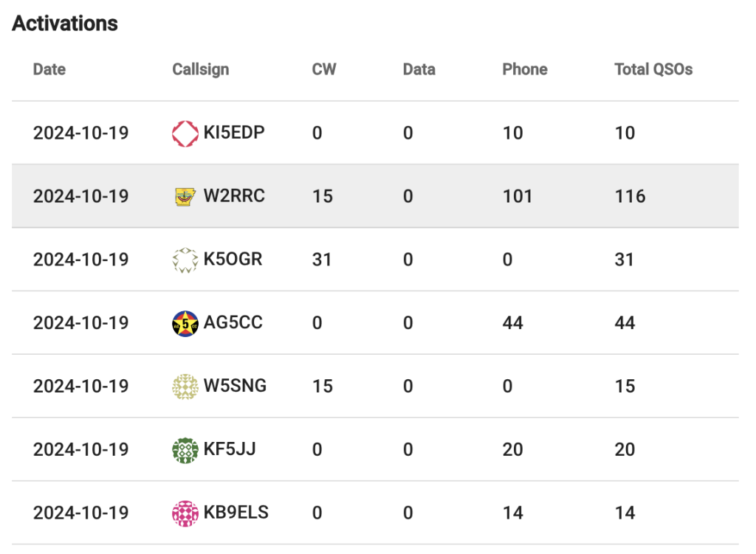Click the W5SNG tan patterned avatar
This screenshot has width=756, height=554.
coord(185,387)
